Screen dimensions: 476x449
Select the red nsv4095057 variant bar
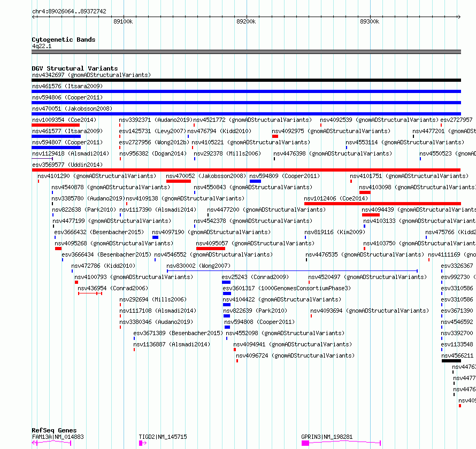211,249
